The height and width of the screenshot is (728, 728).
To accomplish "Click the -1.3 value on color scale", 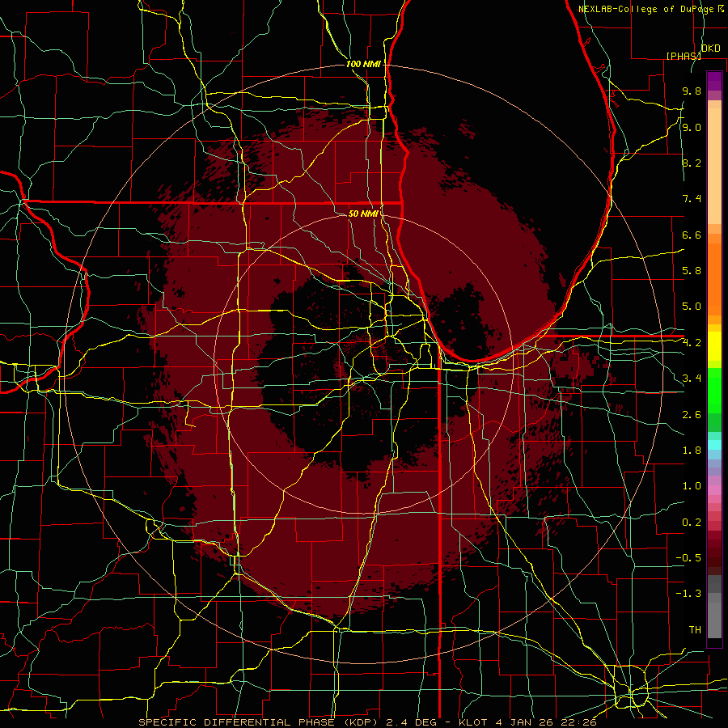I will 688,594.
